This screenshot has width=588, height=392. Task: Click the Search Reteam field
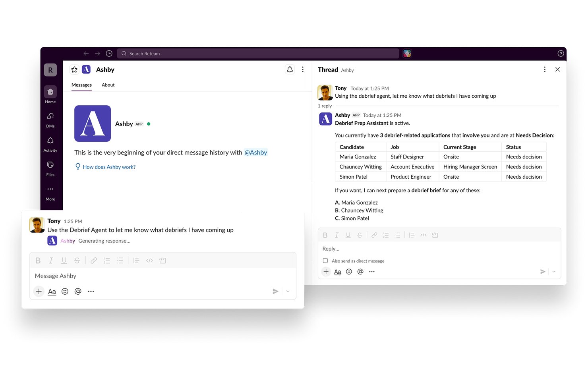coord(258,54)
